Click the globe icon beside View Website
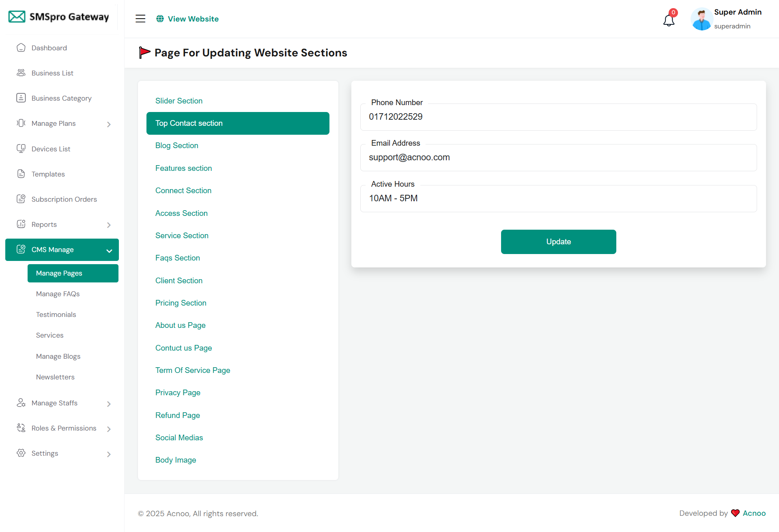779x532 pixels. click(x=160, y=19)
